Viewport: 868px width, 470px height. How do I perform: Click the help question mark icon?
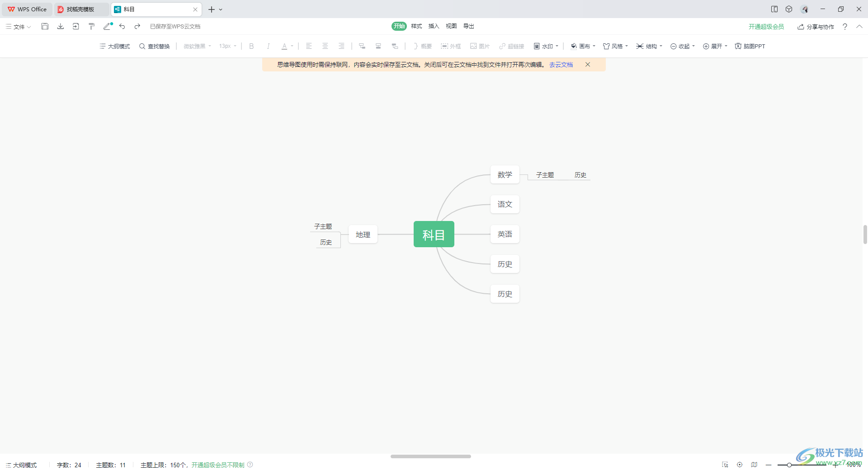[x=845, y=27]
